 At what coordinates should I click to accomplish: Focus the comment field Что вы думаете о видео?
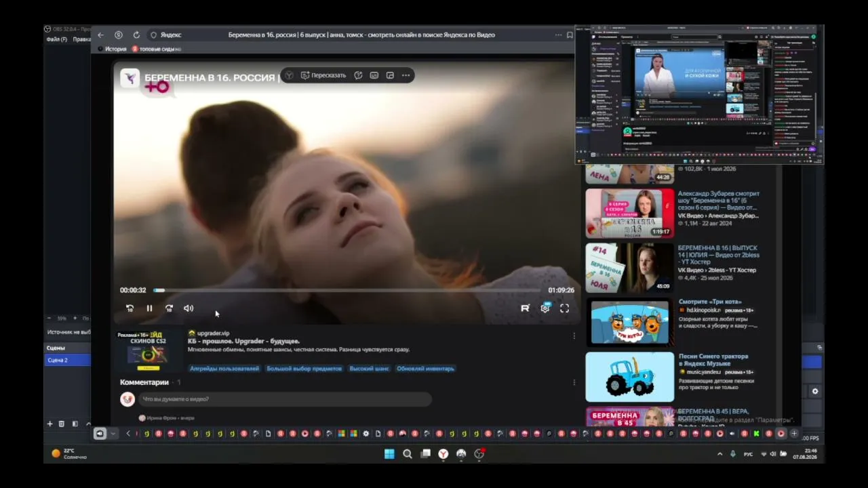coord(285,399)
